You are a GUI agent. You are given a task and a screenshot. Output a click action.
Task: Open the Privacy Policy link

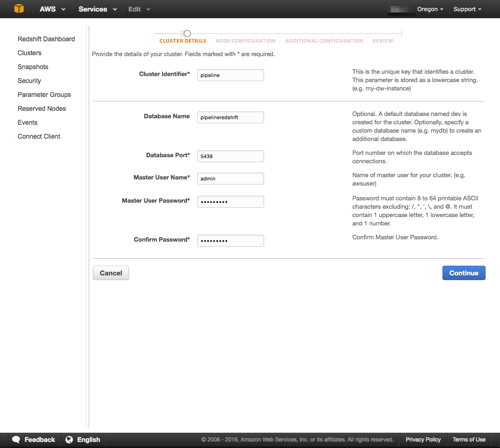tap(423, 440)
